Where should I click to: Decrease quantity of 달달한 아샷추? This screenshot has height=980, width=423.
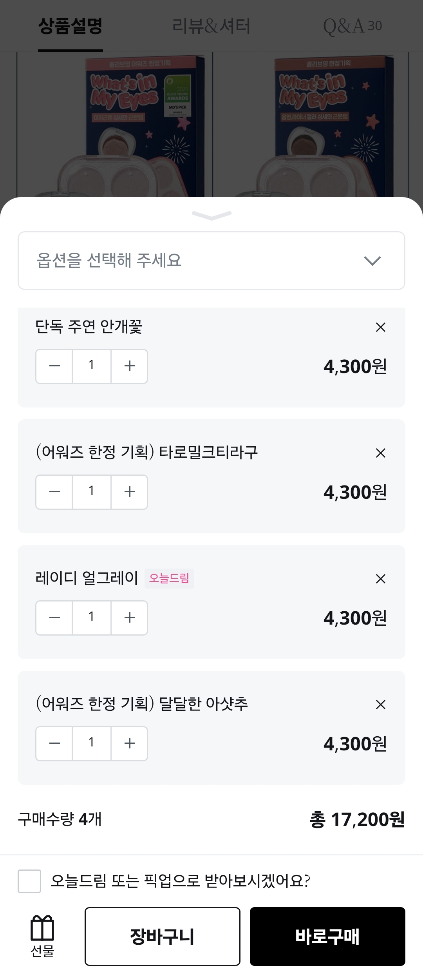pyautogui.click(x=54, y=744)
